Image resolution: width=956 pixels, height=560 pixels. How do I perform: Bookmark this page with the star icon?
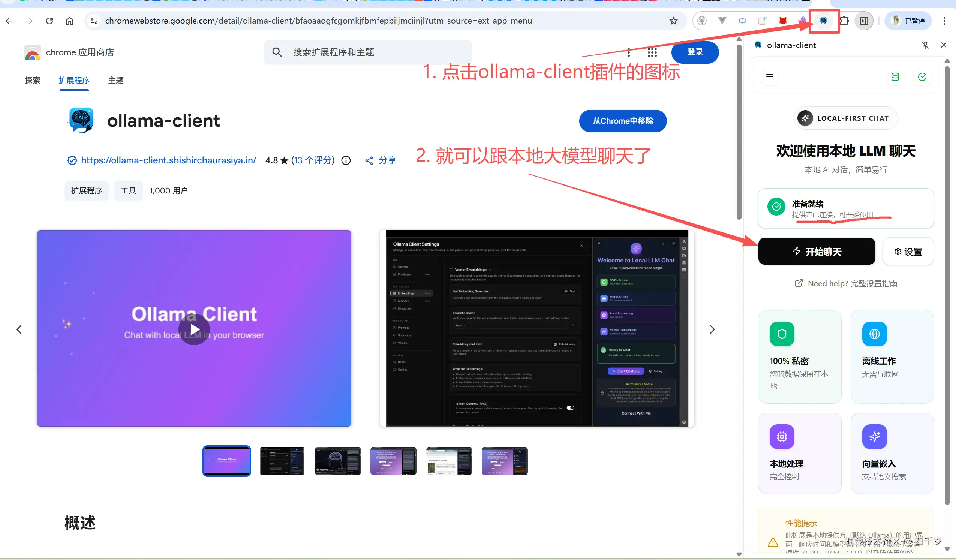tap(673, 21)
